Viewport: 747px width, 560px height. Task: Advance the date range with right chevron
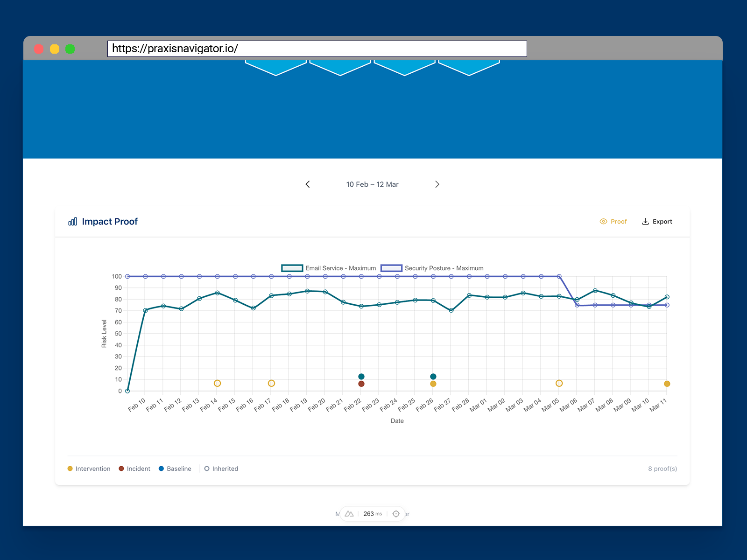click(437, 184)
